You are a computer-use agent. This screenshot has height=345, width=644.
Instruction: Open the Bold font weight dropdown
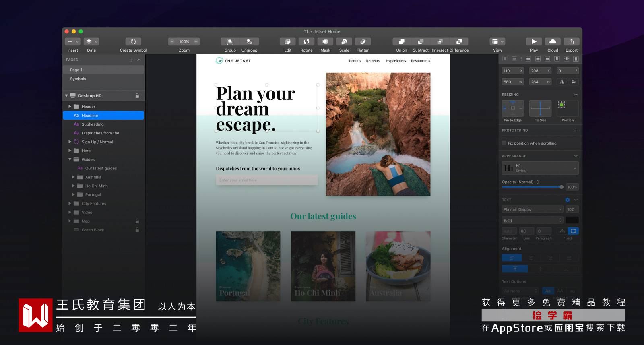coord(533,221)
